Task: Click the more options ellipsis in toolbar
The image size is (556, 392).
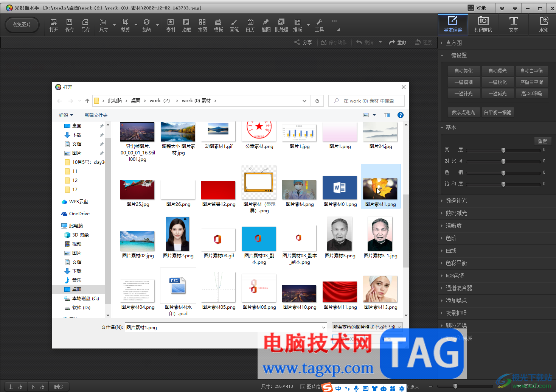Action: click(334, 21)
